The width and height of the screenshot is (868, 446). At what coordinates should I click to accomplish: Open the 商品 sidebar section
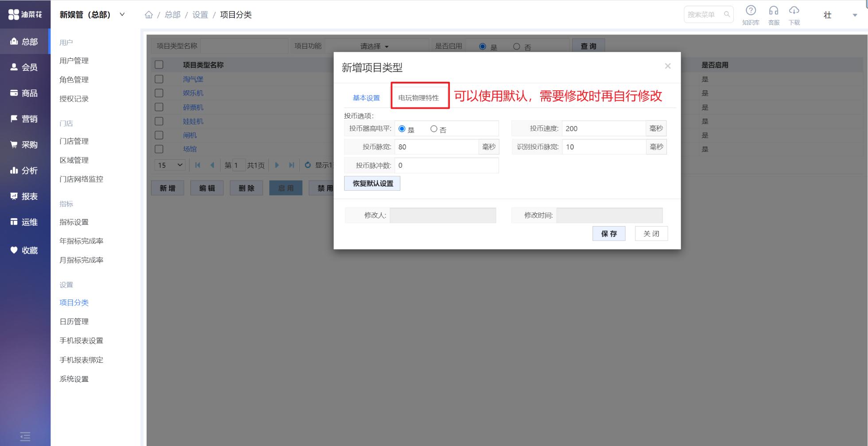24,93
